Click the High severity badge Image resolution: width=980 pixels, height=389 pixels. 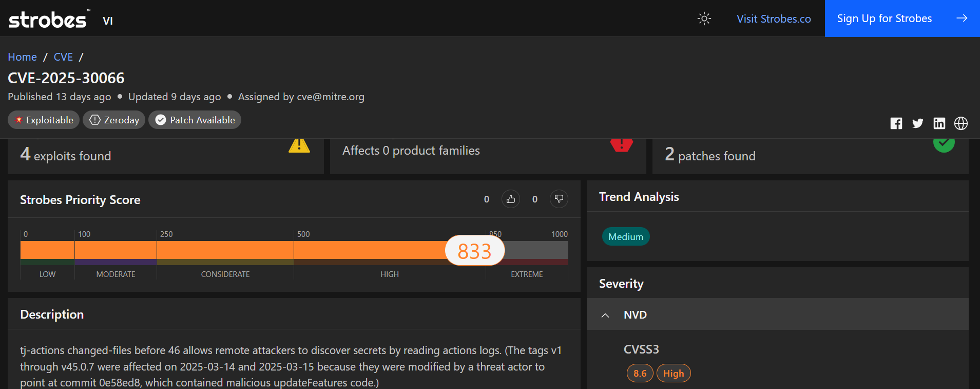[674, 373]
